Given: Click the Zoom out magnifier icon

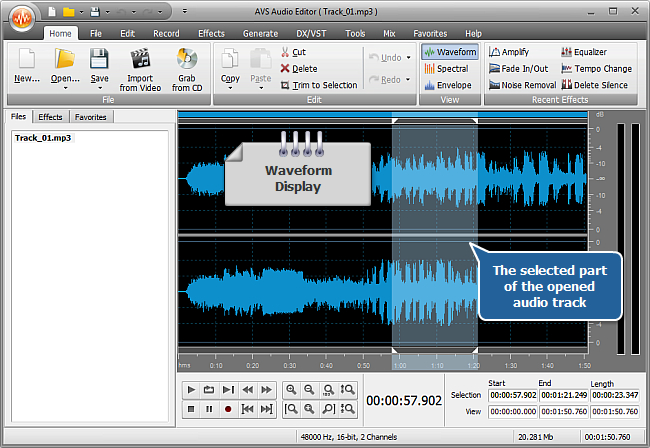Looking at the screenshot, I should pyautogui.click(x=309, y=390).
